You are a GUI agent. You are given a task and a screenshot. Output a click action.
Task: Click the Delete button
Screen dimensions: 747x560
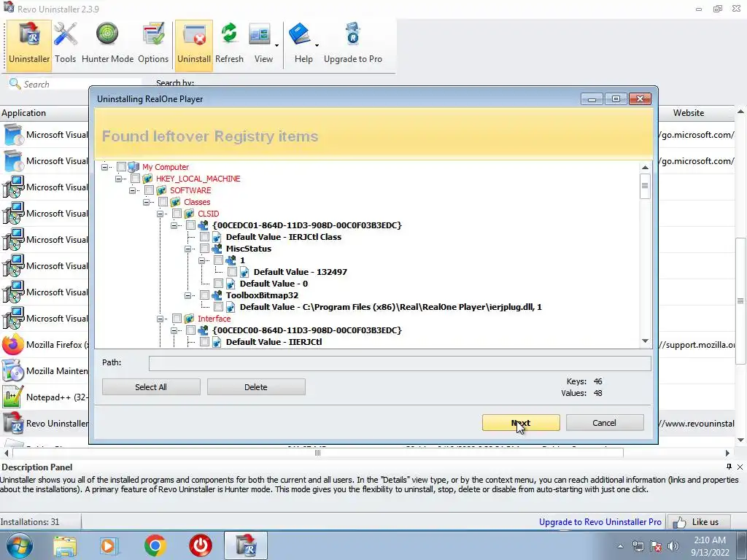tap(256, 387)
